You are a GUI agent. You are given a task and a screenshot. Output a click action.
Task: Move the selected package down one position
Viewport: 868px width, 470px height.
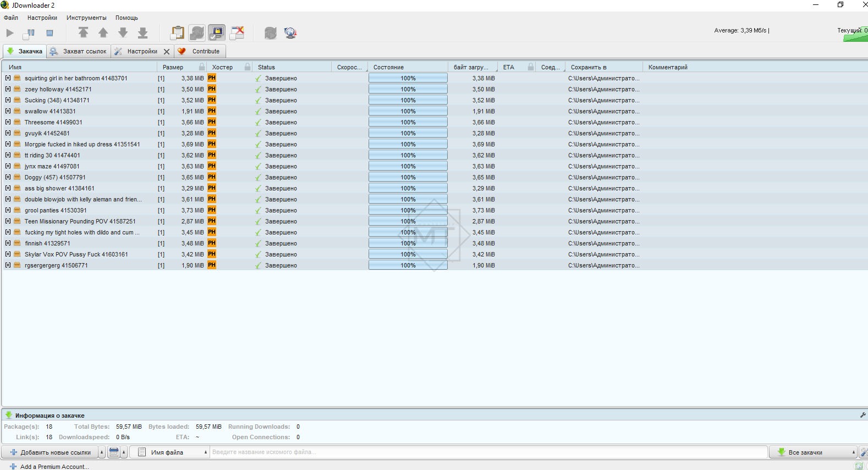tap(123, 33)
